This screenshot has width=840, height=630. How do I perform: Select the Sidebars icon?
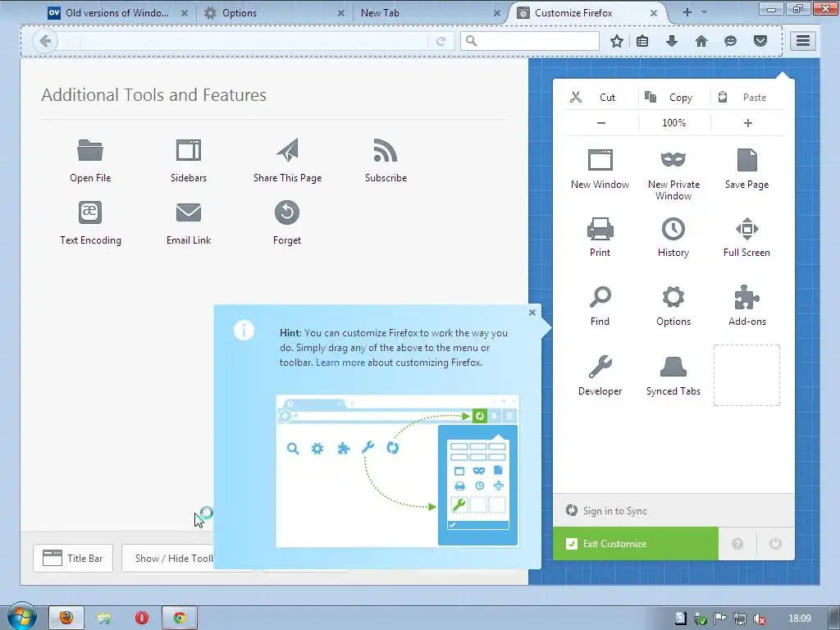click(189, 150)
